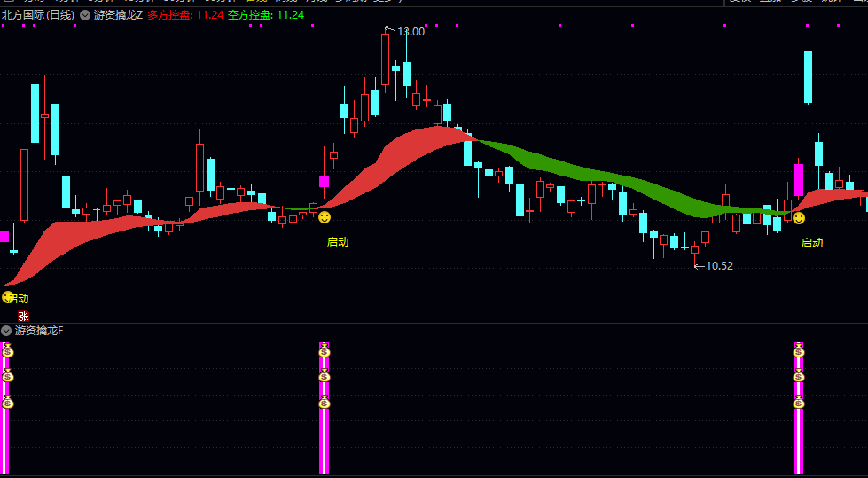Select the tall red candle reaching 13.00
Screen dimensions: 868x478
tap(386, 59)
